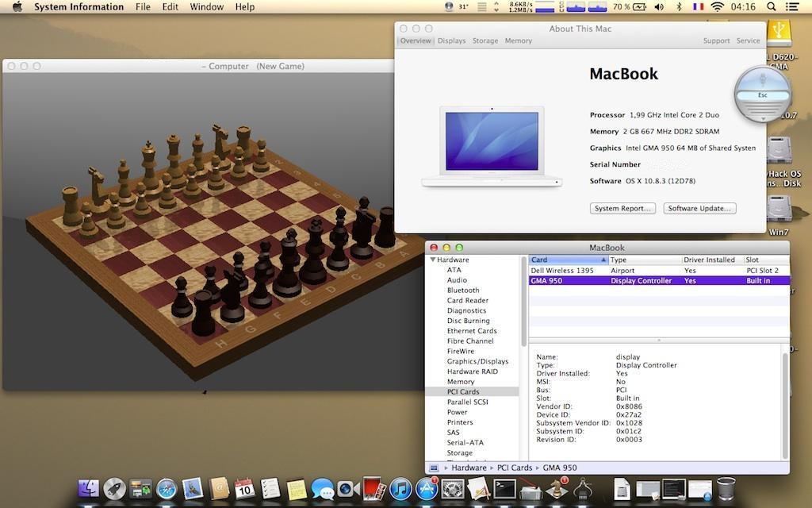The width and height of the screenshot is (812, 508).
Task: Collapse the Hardware tree section
Action: [x=433, y=260]
